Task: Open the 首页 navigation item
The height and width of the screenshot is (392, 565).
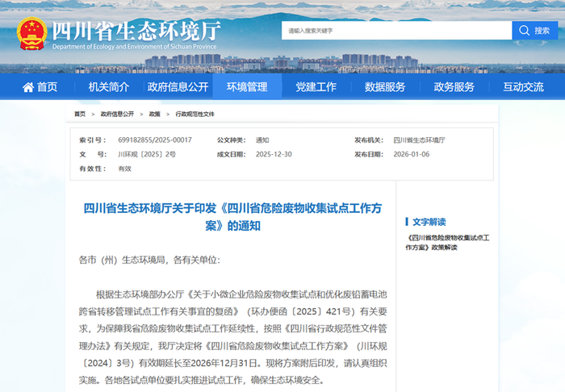Action: click(x=40, y=87)
